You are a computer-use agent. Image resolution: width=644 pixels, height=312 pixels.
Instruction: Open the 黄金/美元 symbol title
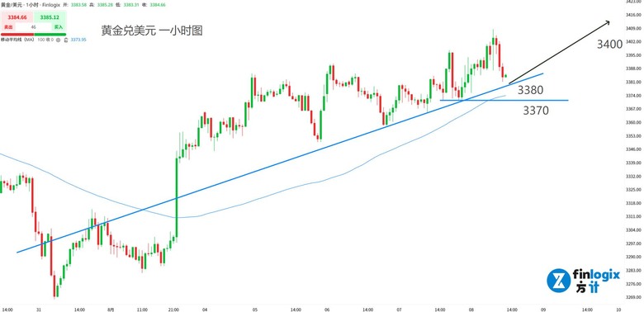pyautogui.click(x=11, y=5)
